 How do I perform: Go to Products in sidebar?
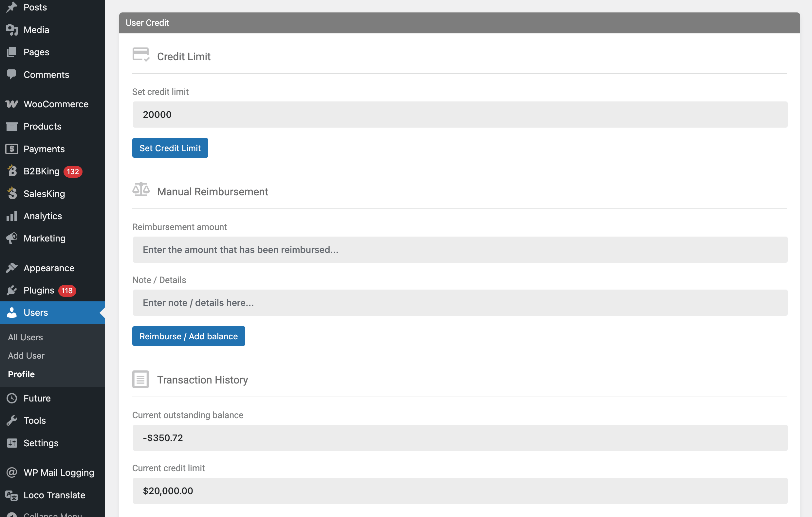pyautogui.click(x=43, y=126)
